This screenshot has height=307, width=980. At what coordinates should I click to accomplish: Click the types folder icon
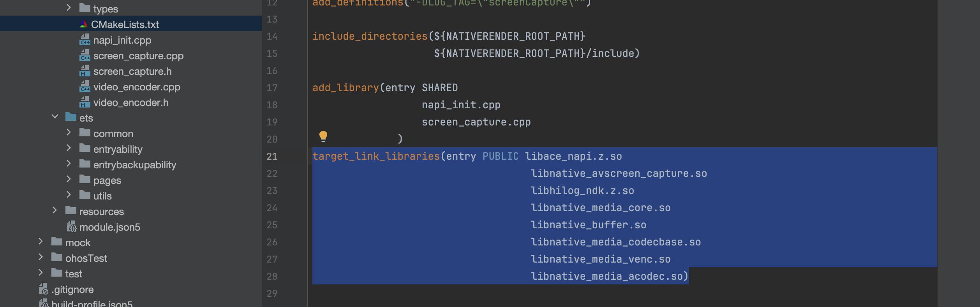[85, 8]
